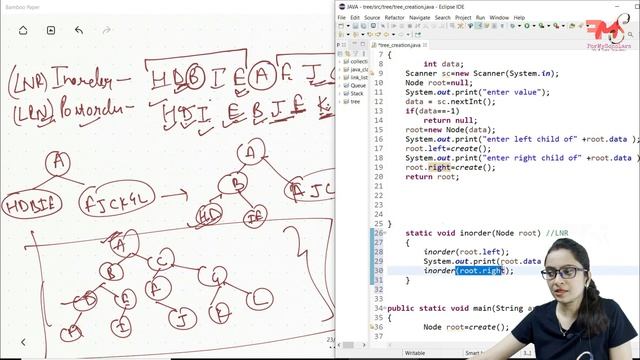Expand the collections project node

click(x=340, y=62)
